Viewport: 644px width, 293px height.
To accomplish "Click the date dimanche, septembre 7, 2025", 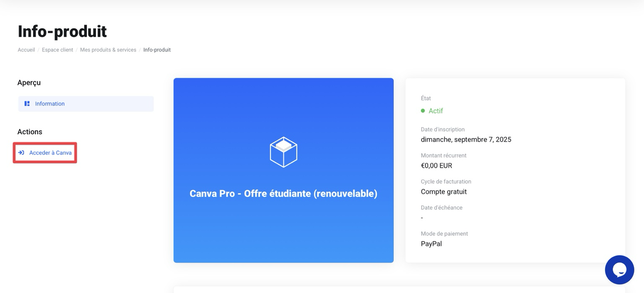I will point(466,139).
